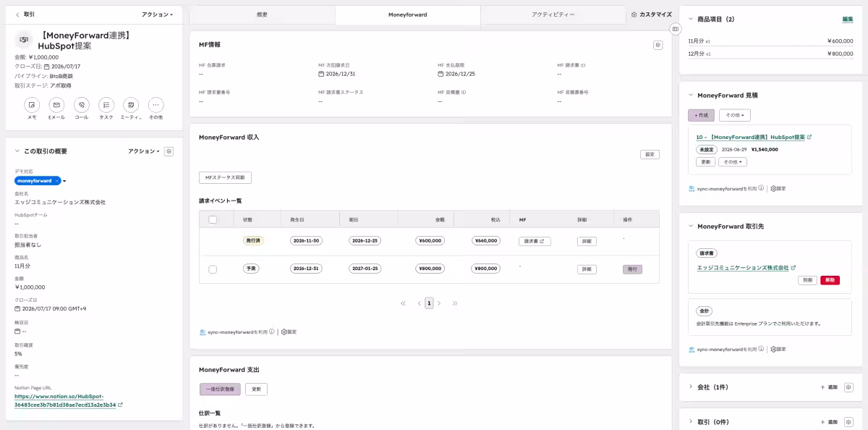Click 一括仕訳登録 button
The width and height of the screenshot is (868, 430).
tap(220, 389)
